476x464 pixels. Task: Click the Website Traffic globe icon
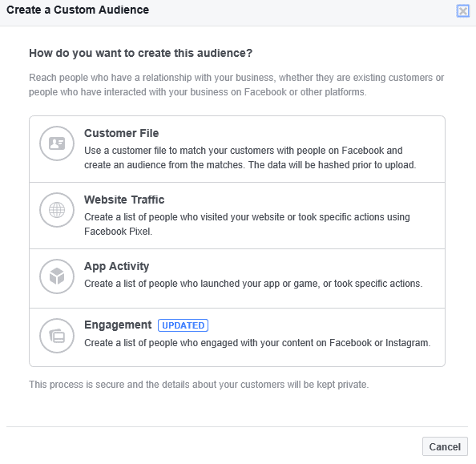57,210
